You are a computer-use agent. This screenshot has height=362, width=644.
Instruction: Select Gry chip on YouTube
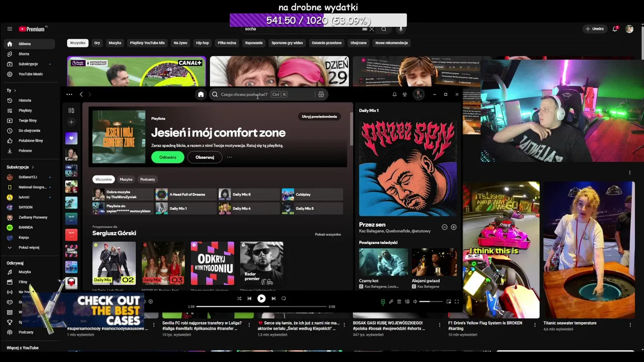pyautogui.click(x=97, y=43)
